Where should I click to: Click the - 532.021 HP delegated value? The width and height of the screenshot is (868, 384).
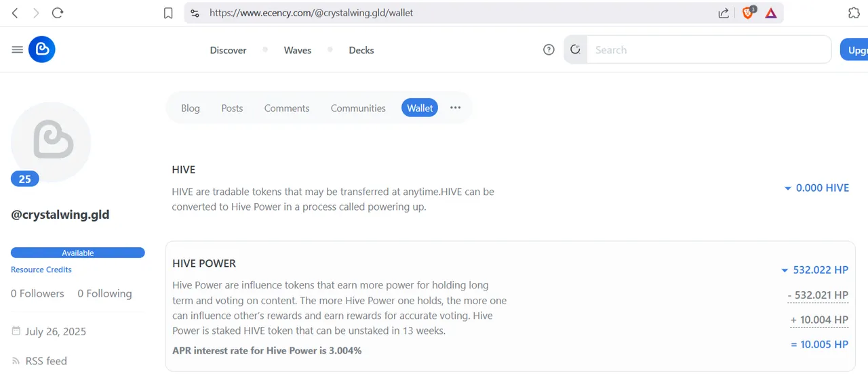(x=818, y=295)
